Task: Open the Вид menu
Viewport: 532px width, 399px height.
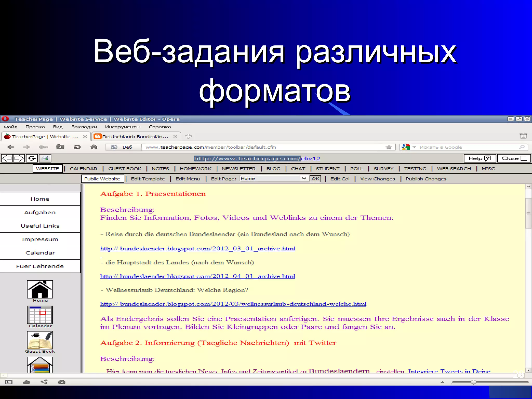Action: pyautogui.click(x=58, y=127)
